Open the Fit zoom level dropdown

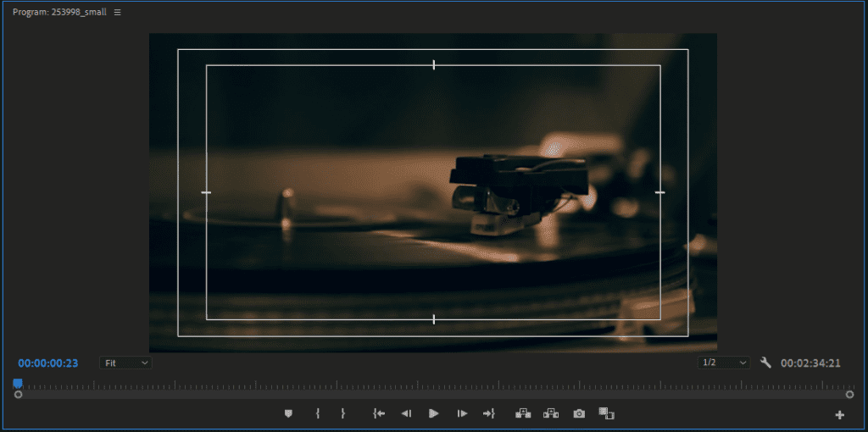click(x=125, y=363)
